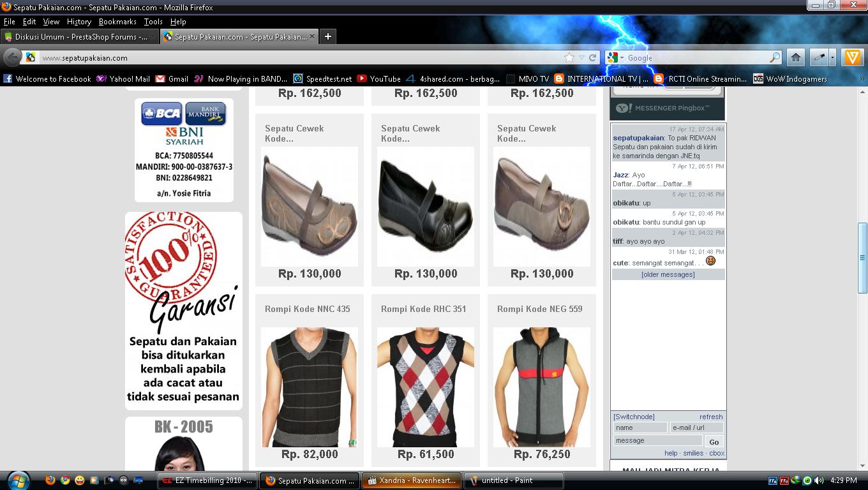Click the volume speaker icon in system tray
Viewport: 868px width, 490px height.
pos(819,480)
